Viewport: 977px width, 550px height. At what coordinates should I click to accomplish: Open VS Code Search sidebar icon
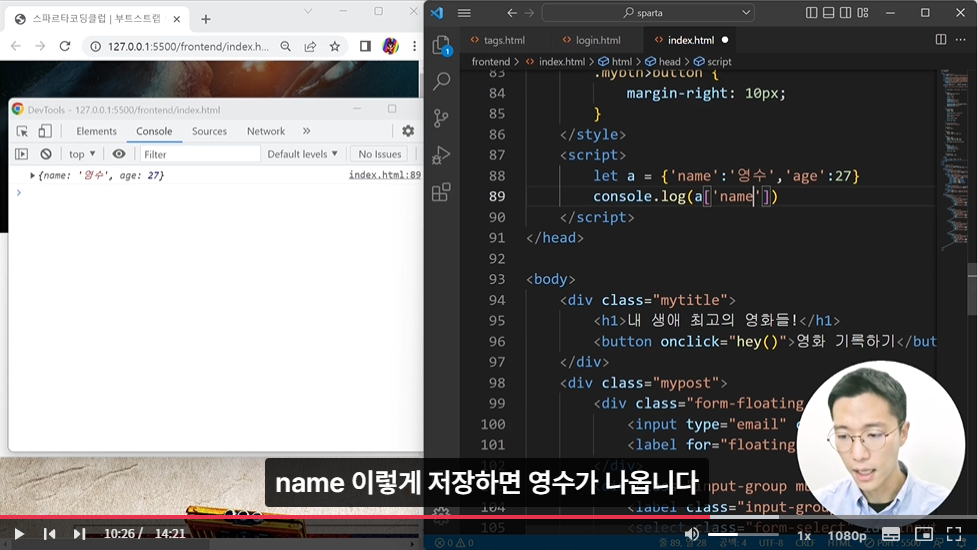(x=442, y=81)
